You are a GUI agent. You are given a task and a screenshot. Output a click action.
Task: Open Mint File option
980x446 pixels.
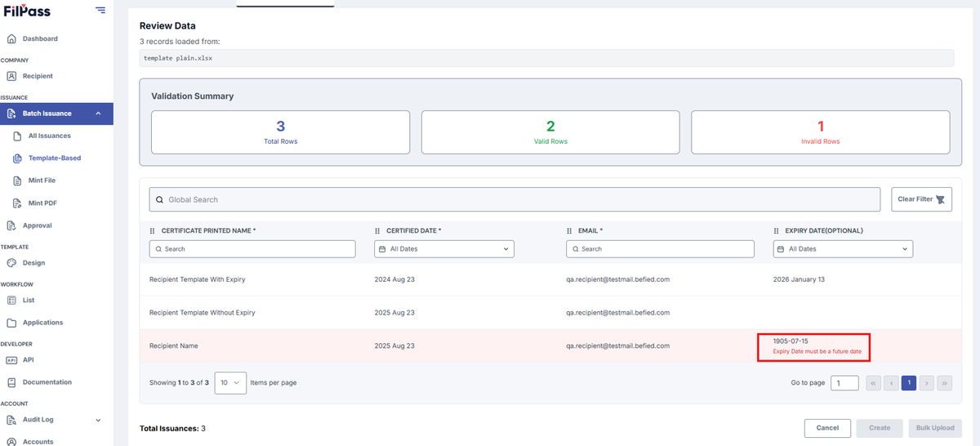tap(42, 180)
